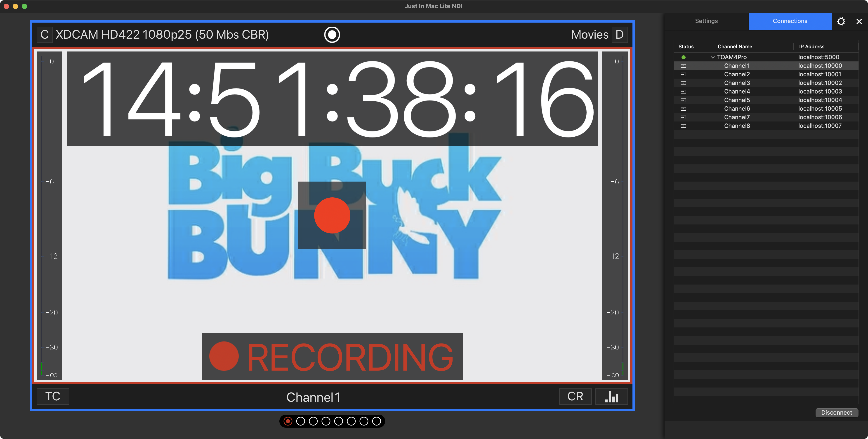Click the record status circle in the header
Image resolution: width=868 pixels, height=439 pixels.
(x=332, y=35)
